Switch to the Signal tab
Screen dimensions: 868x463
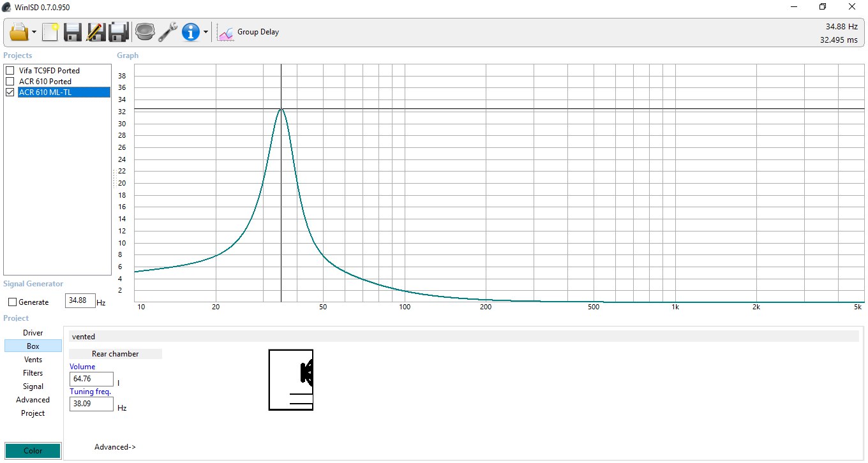33,386
